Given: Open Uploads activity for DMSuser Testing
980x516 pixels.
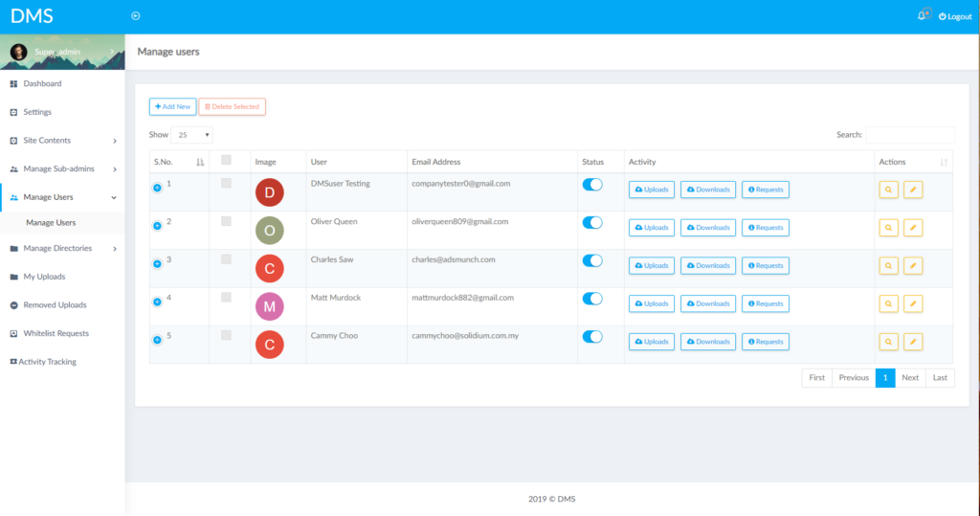Looking at the screenshot, I should point(651,190).
